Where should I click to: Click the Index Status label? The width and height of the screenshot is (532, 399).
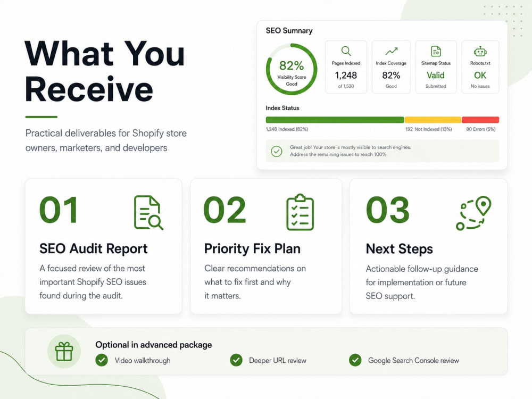(282, 108)
